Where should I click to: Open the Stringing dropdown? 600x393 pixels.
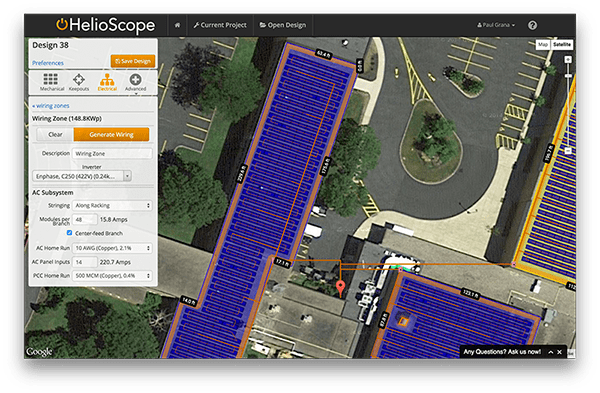(112, 205)
